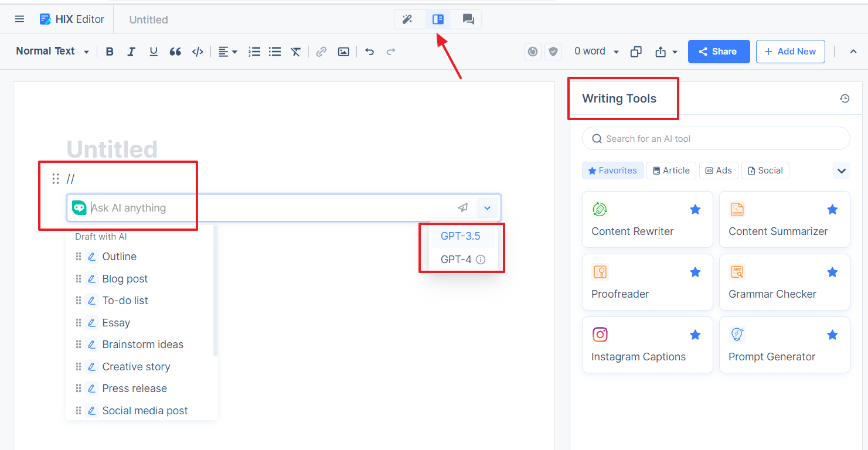Toggle bold formatting in toolbar

[x=110, y=52]
